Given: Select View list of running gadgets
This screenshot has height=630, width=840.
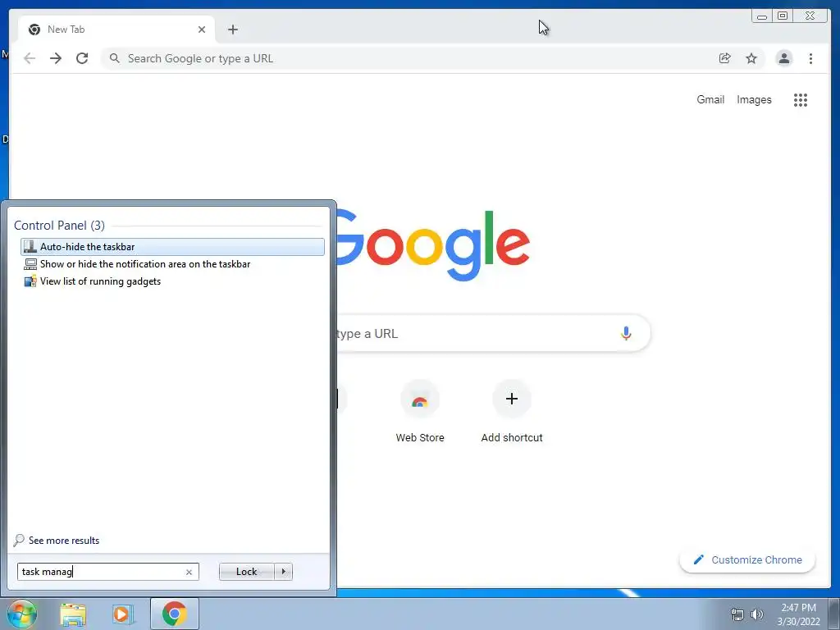Looking at the screenshot, I should coord(172,281).
